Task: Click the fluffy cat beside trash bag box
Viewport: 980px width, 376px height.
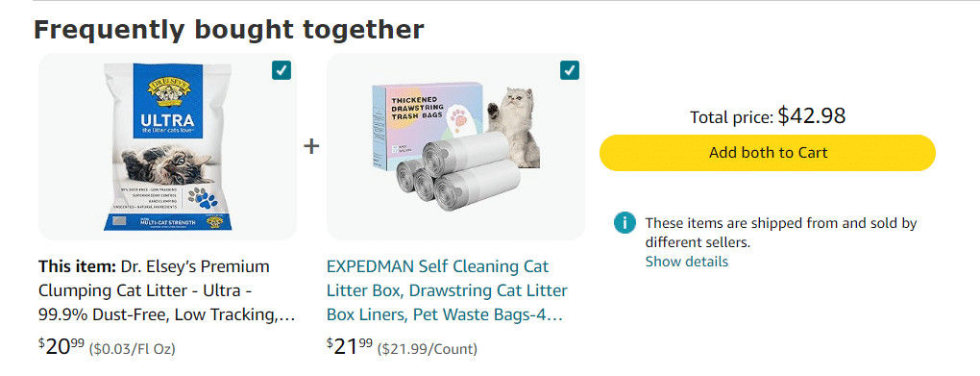Action: (516, 127)
